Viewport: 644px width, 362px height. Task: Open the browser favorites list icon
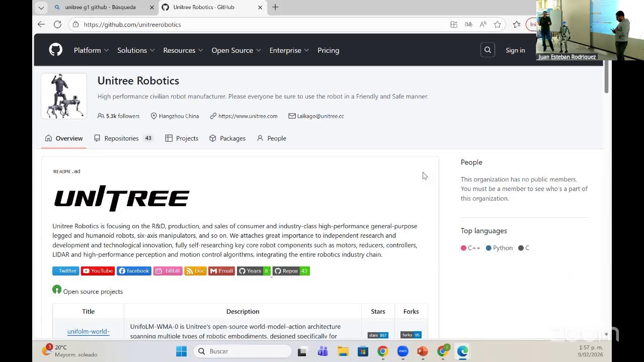tap(517, 24)
